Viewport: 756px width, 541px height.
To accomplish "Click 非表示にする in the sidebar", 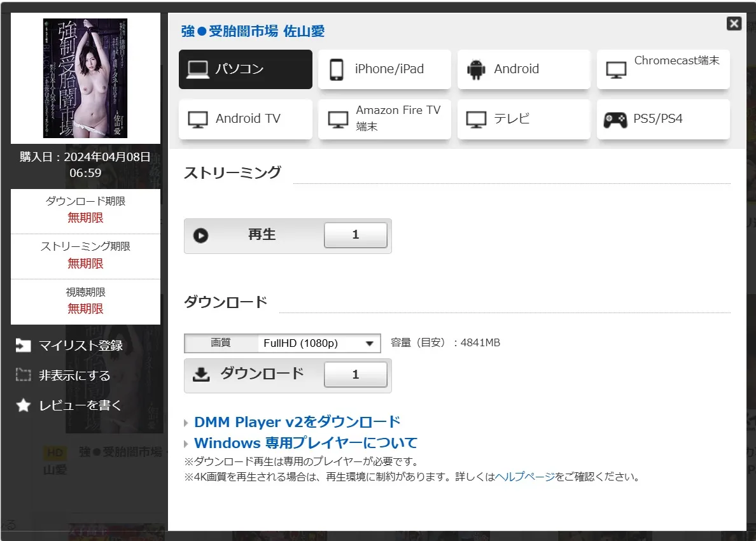I will tap(74, 376).
